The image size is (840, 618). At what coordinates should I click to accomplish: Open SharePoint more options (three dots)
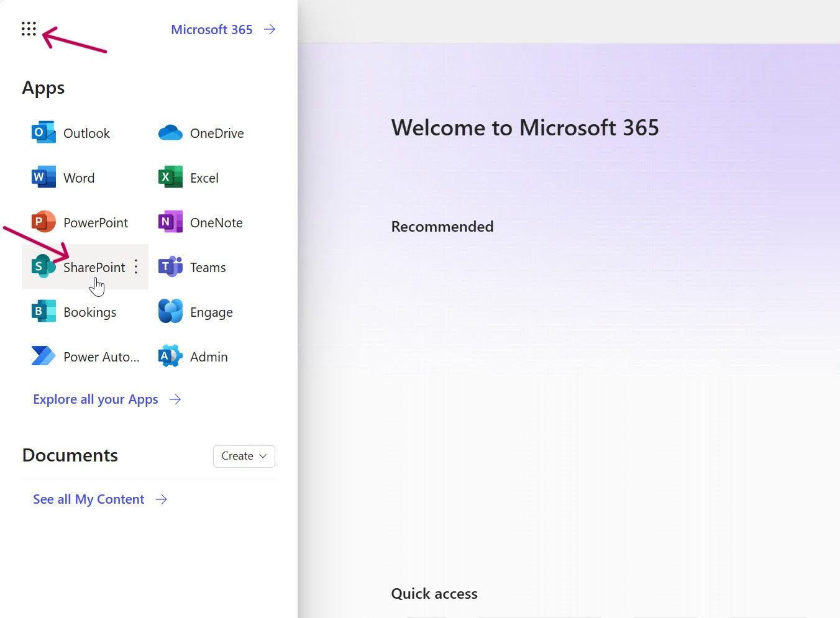pos(136,267)
